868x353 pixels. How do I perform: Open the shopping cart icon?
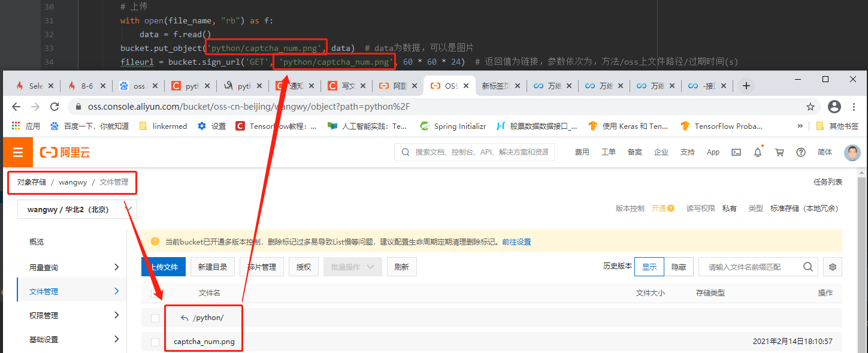click(x=779, y=152)
